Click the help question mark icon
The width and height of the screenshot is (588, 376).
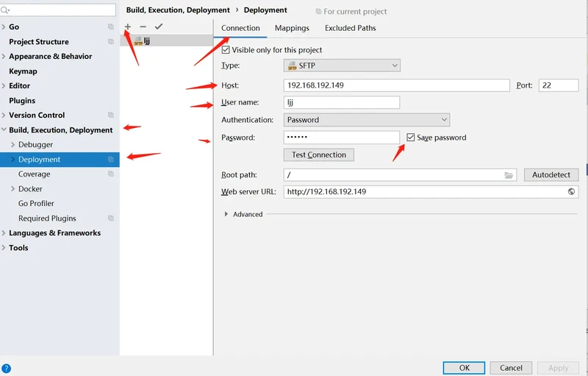[x=7, y=368]
